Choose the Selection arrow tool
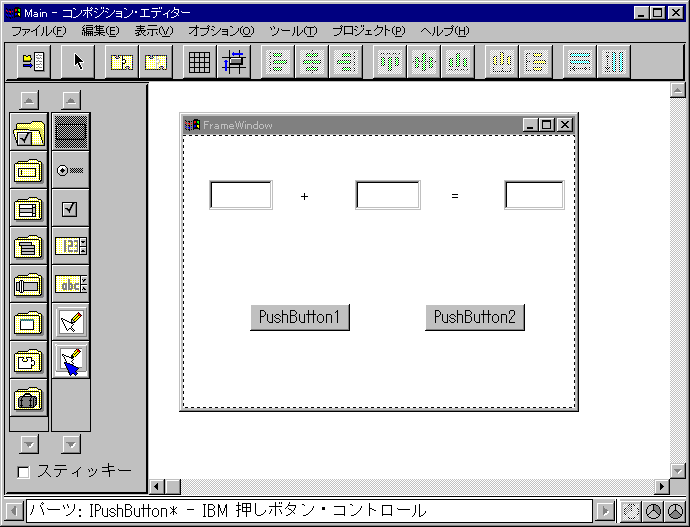690x527 pixels. click(78, 62)
